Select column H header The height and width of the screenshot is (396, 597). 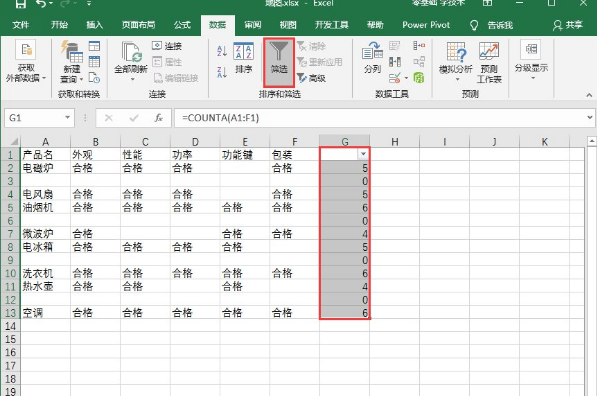coord(394,142)
